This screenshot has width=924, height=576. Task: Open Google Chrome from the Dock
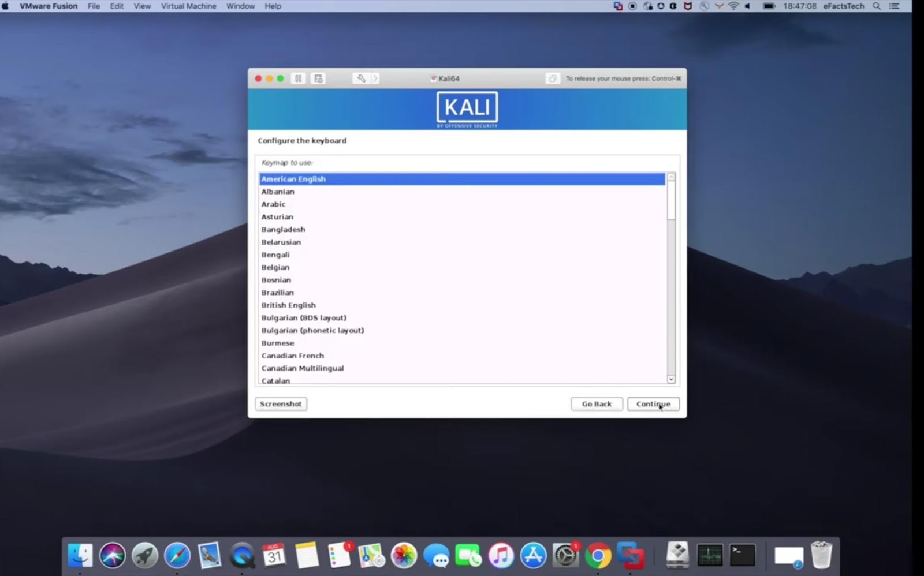coord(598,556)
